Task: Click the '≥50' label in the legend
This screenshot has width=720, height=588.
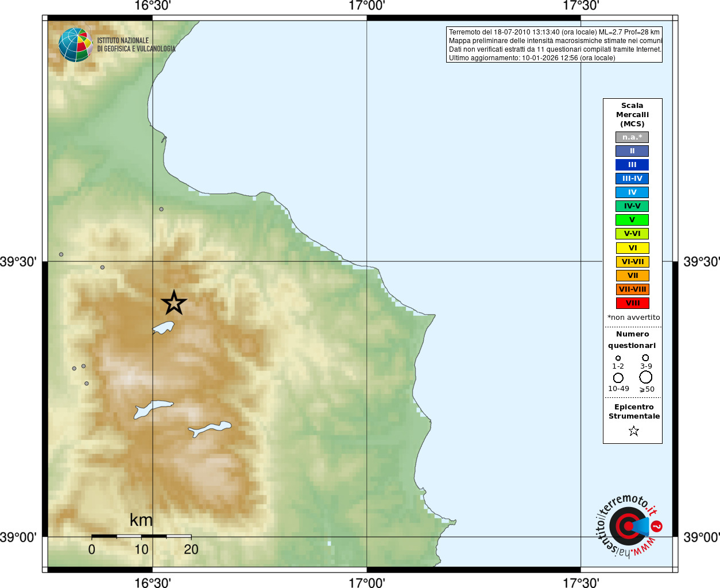Action: point(647,389)
